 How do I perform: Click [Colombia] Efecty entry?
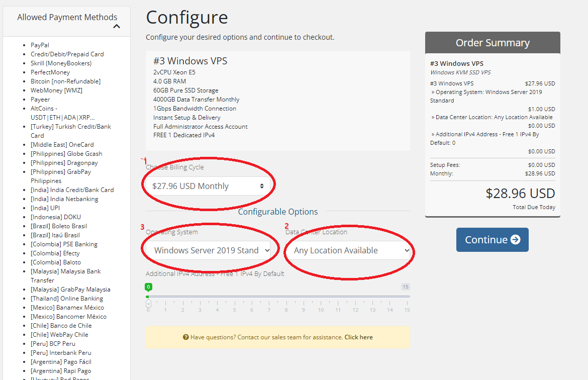click(x=55, y=253)
